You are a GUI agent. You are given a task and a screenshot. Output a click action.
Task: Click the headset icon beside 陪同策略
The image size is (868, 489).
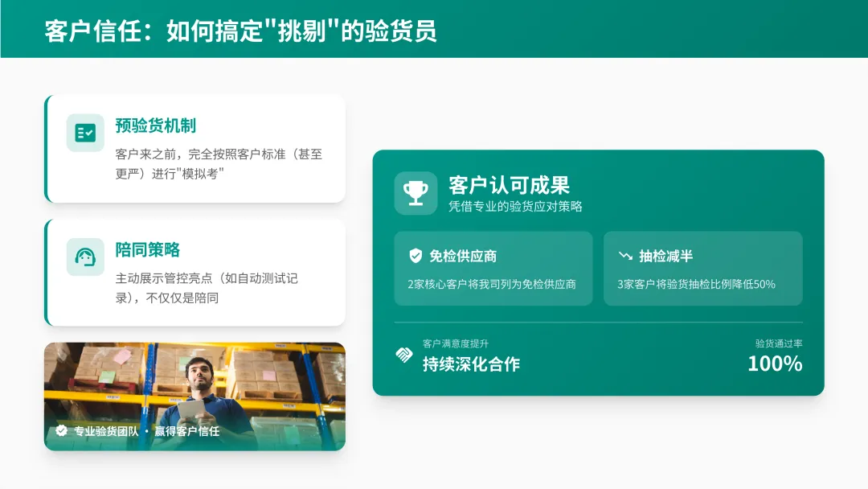[85, 257]
